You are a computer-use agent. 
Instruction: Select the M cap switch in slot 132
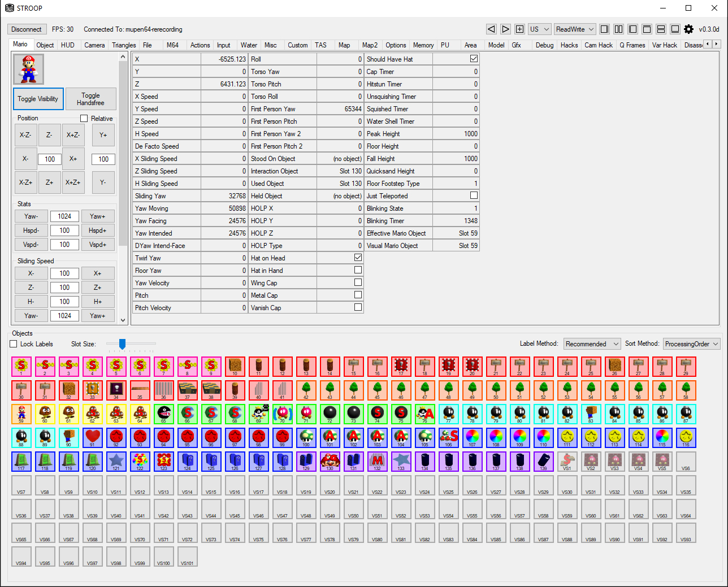coord(378,462)
